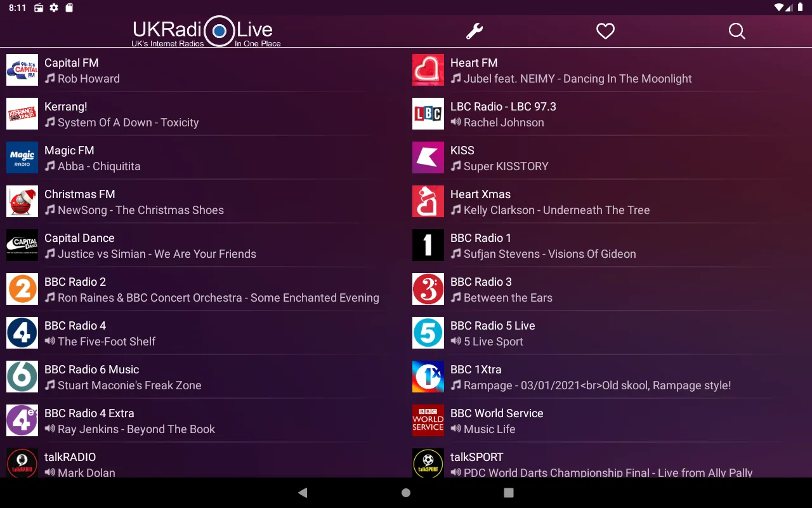
Task: Tap 'System Of A Down - Toxicity' track
Action: [x=128, y=123]
